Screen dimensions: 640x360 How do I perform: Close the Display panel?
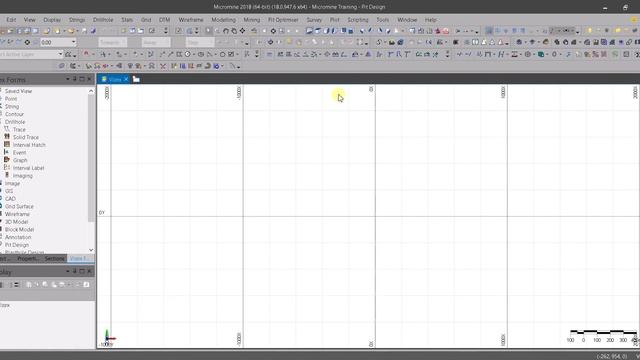[89, 271]
